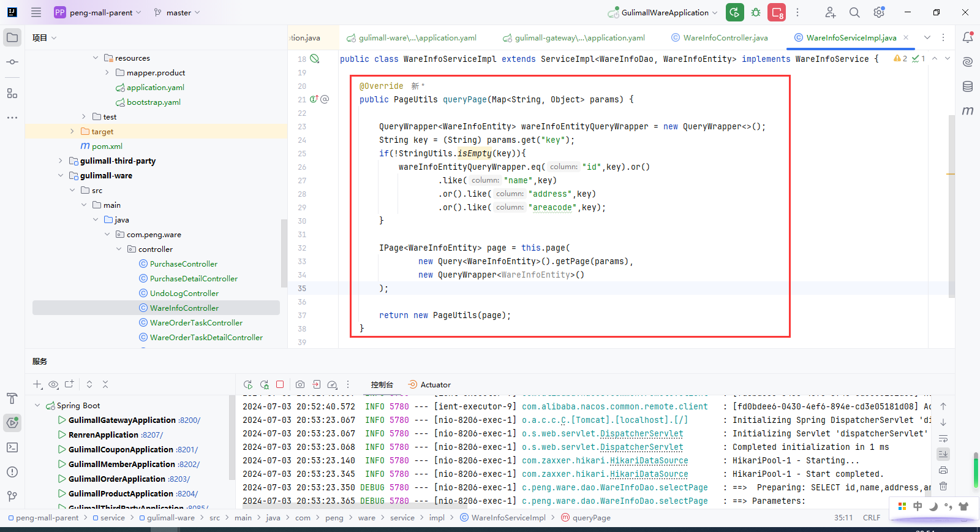
Task: Expand the target folder
Action: [72, 132]
